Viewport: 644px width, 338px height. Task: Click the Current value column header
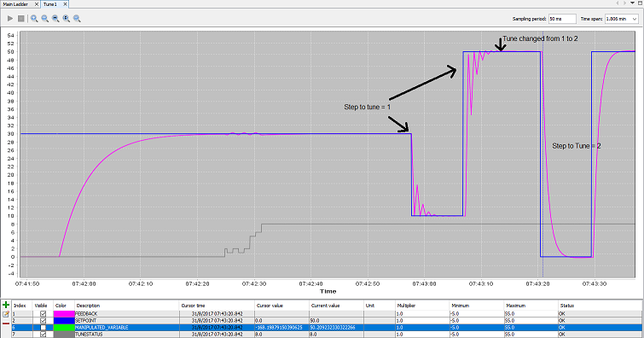click(337, 306)
